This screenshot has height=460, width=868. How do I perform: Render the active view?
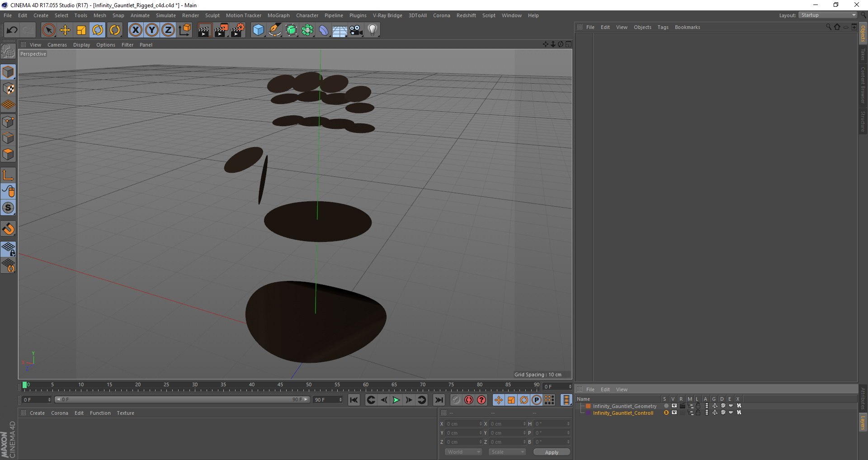204,30
